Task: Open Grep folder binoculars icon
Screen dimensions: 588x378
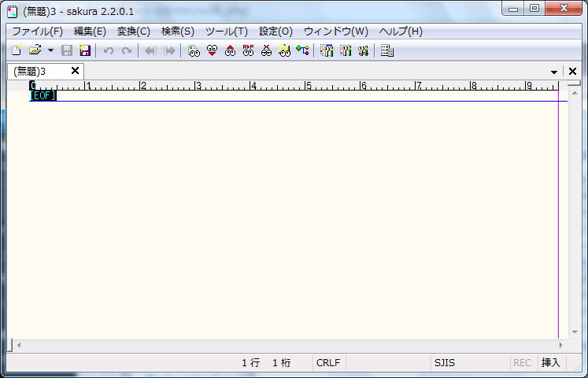Action: point(285,50)
